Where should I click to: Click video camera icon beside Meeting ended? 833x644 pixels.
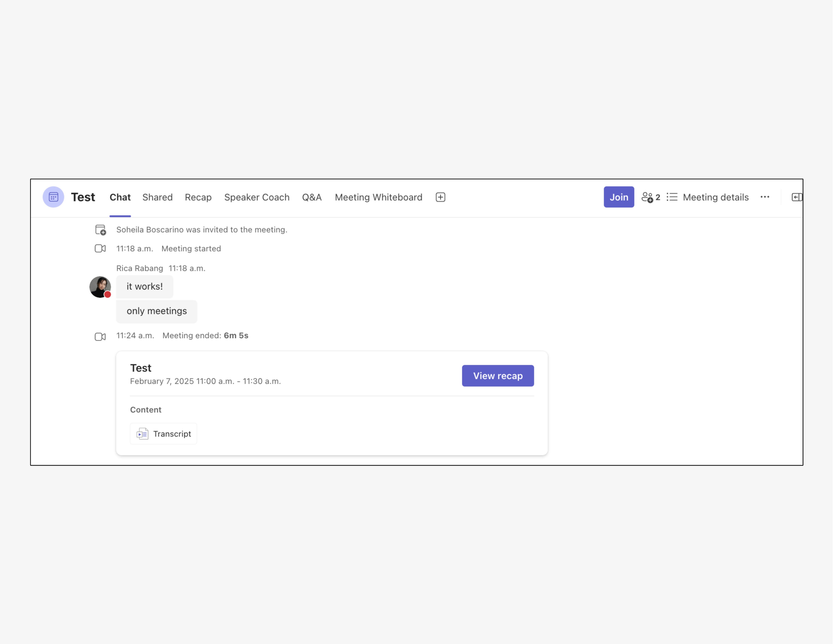point(100,336)
